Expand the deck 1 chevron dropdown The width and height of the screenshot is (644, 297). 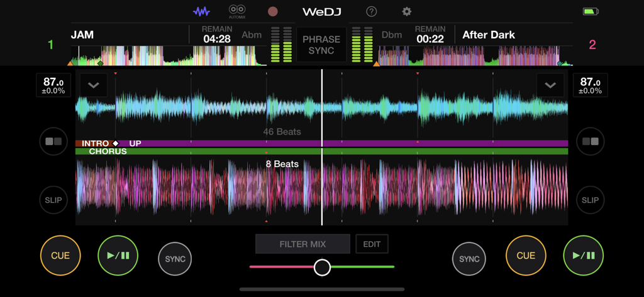coord(94,85)
